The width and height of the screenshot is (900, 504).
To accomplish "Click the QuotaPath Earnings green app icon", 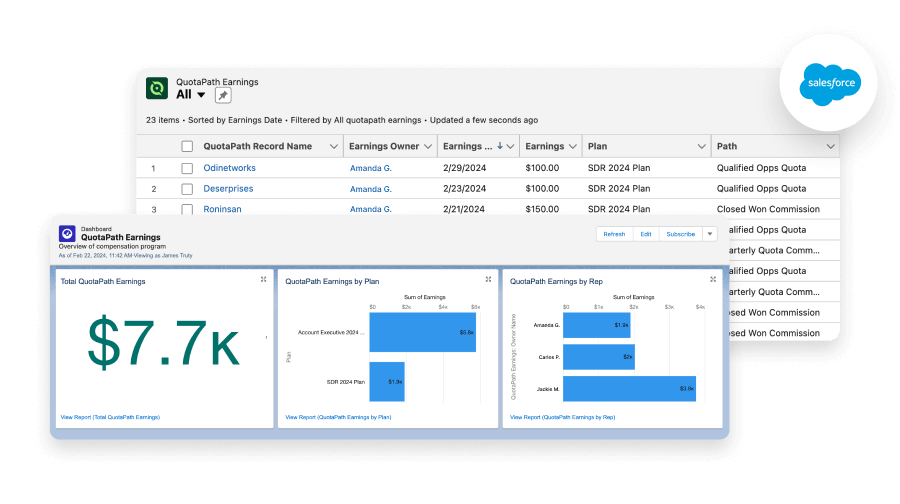I will point(157,88).
